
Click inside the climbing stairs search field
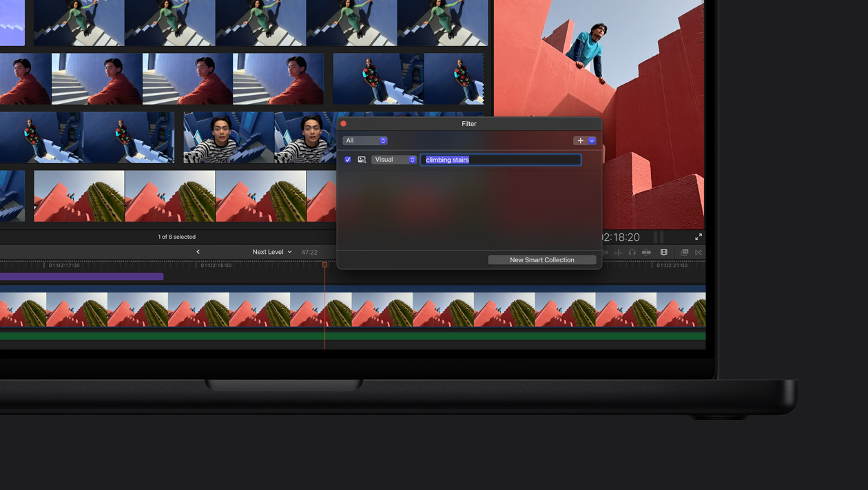pyautogui.click(x=500, y=159)
